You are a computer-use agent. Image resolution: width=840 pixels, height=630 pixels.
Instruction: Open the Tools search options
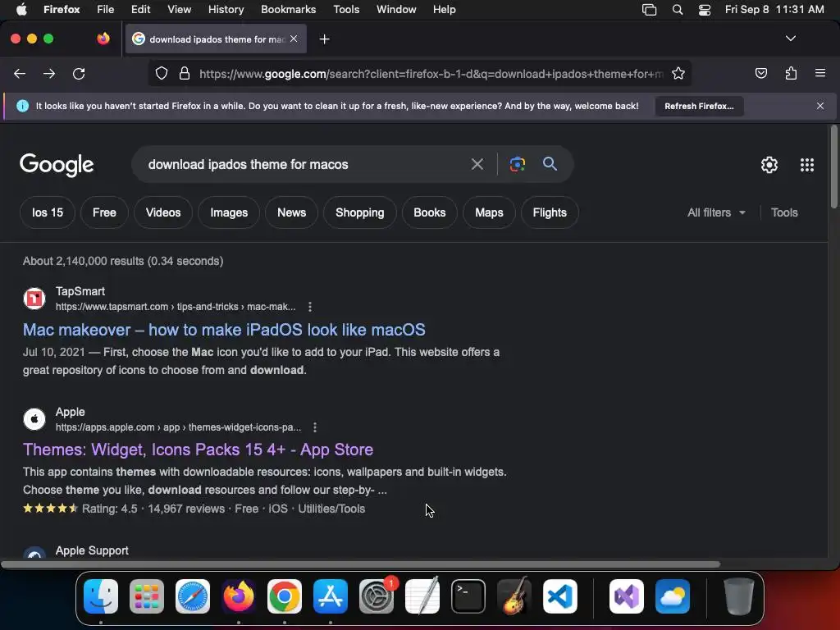784,212
